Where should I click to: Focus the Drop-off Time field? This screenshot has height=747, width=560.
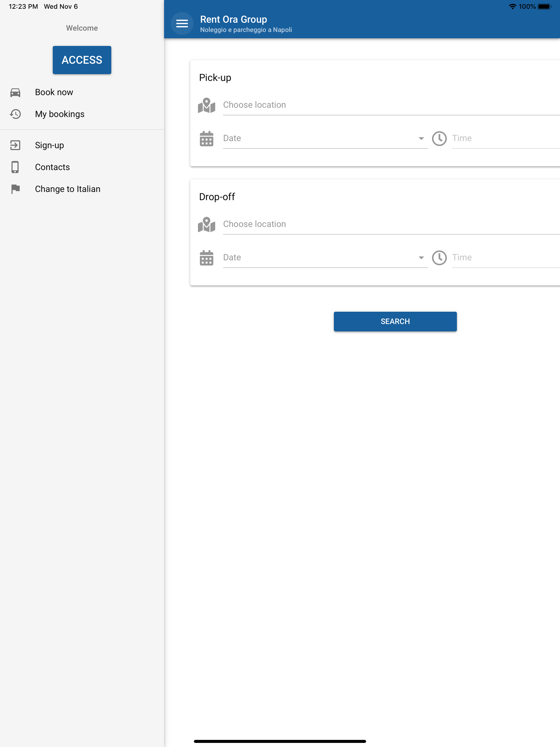tap(506, 258)
